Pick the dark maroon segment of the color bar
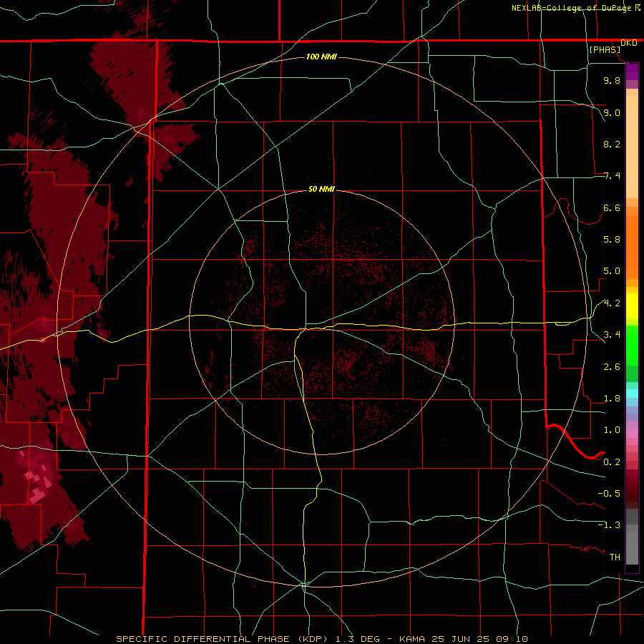The height and width of the screenshot is (644, 644). coord(632,493)
